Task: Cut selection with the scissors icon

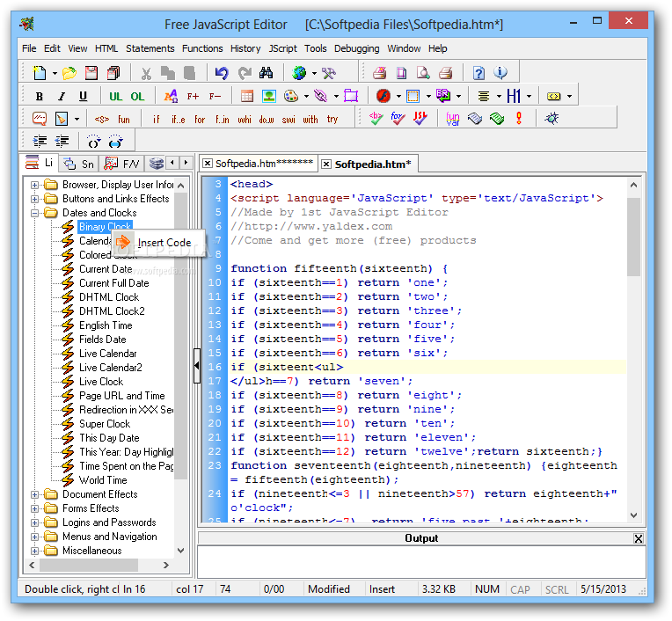Action: coord(147,74)
